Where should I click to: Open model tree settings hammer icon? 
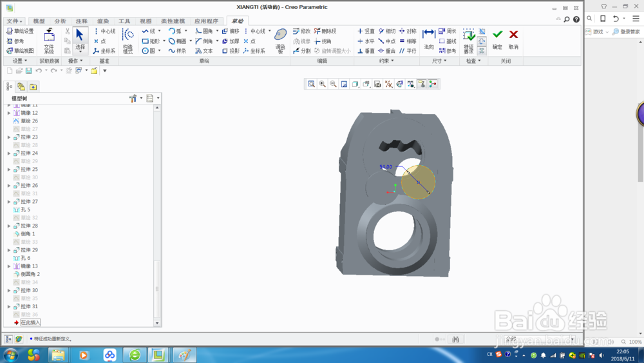(x=133, y=99)
